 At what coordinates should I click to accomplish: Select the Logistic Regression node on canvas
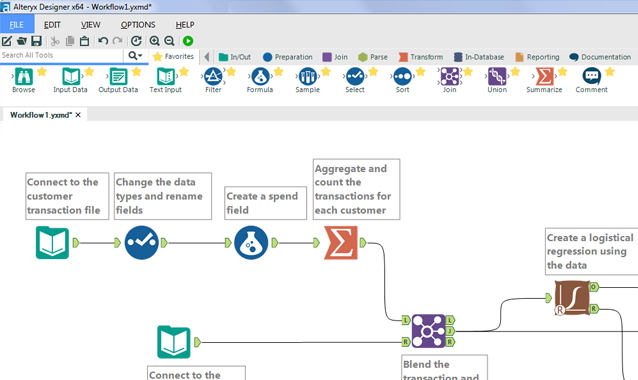[572, 298]
